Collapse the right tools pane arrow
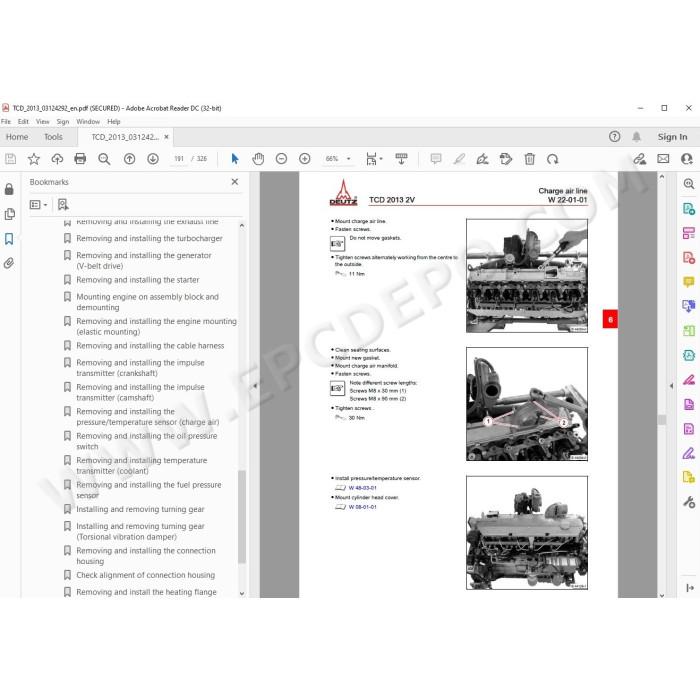 671,386
